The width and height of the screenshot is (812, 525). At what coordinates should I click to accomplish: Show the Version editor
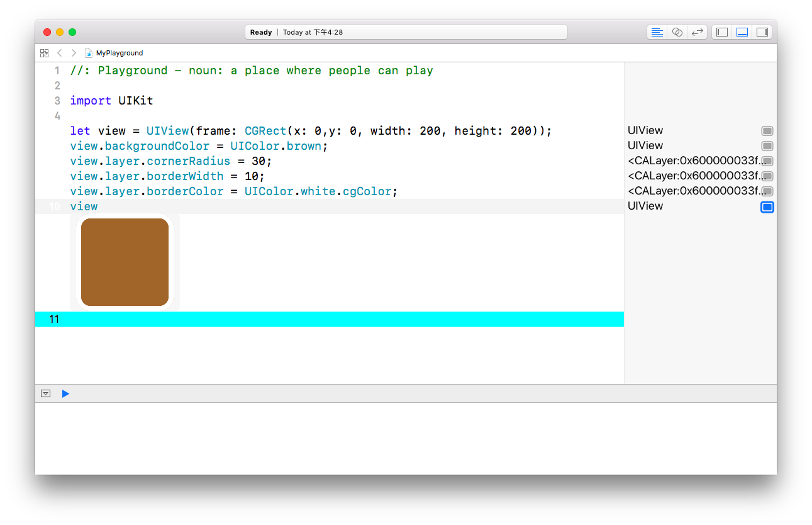[x=697, y=32]
